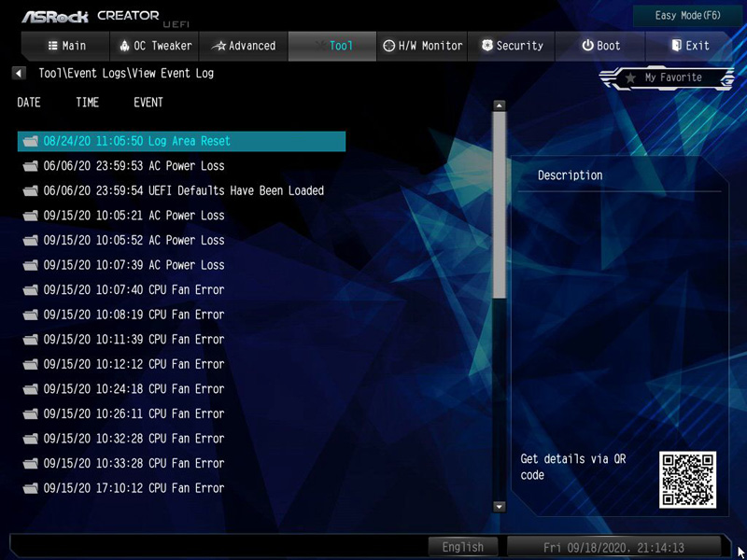
Task: Click folder icon of 10:05:52 AC Power Loss
Action: pyautogui.click(x=31, y=241)
